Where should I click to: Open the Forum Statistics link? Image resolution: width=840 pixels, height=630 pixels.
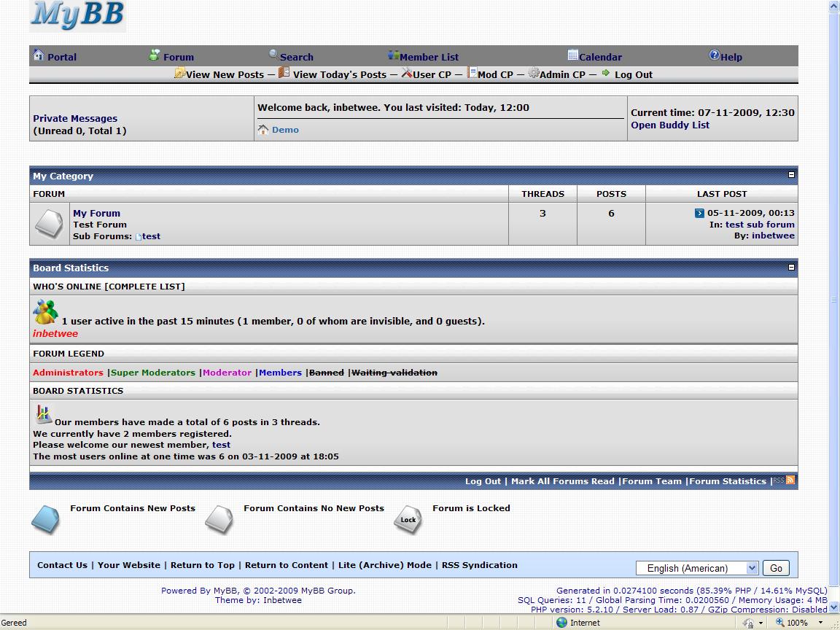[728, 481]
